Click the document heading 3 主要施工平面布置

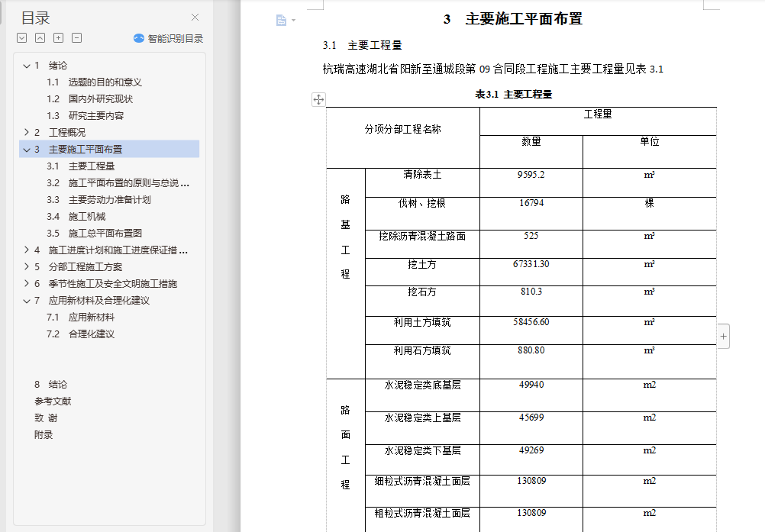pos(513,19)
